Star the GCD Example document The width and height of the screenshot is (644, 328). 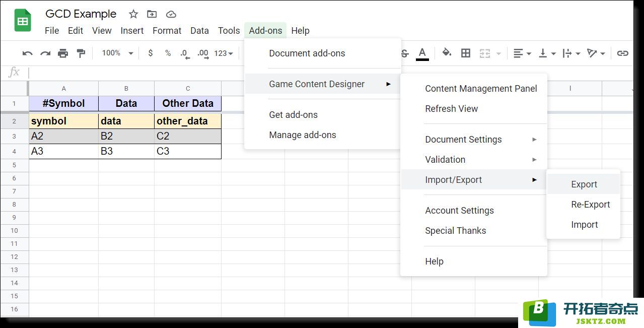tap(133, 14)
